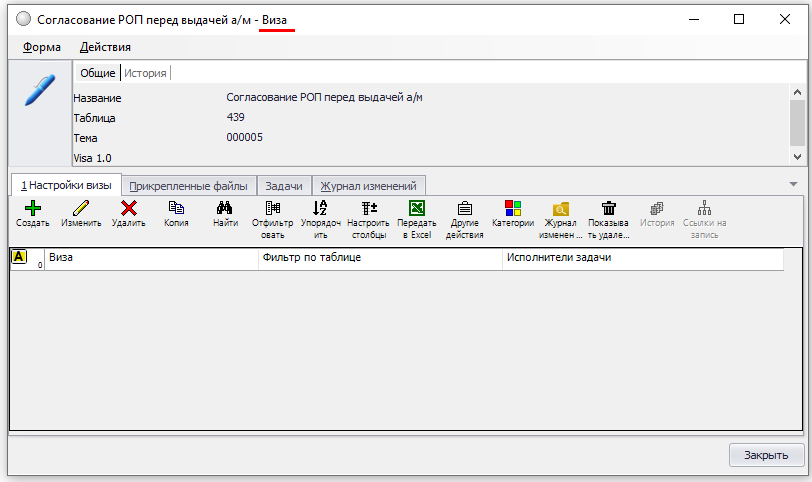The height and width of the screenshot is (482, 812).
Task: Open the Действия menu
Action: [106, 47]
